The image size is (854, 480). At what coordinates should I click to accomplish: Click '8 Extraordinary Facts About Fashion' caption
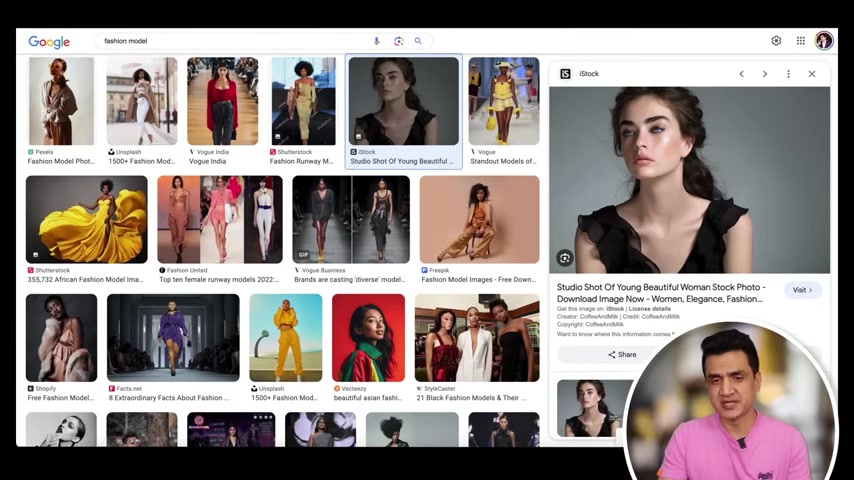click(x=169, y=398)
